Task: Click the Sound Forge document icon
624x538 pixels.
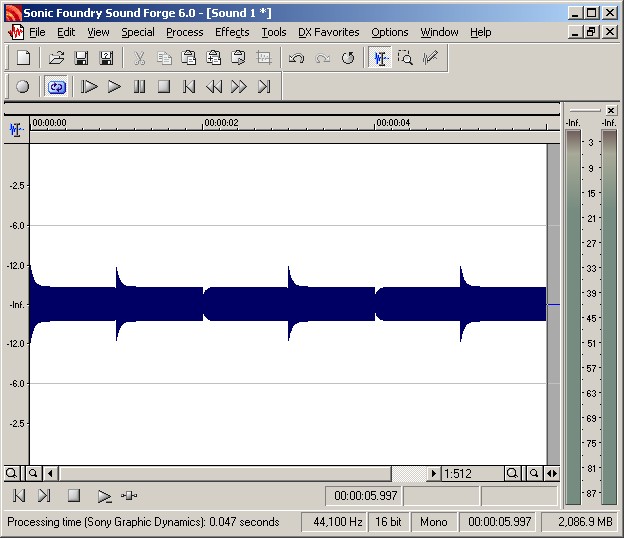Action: click(x=16, y=32)
